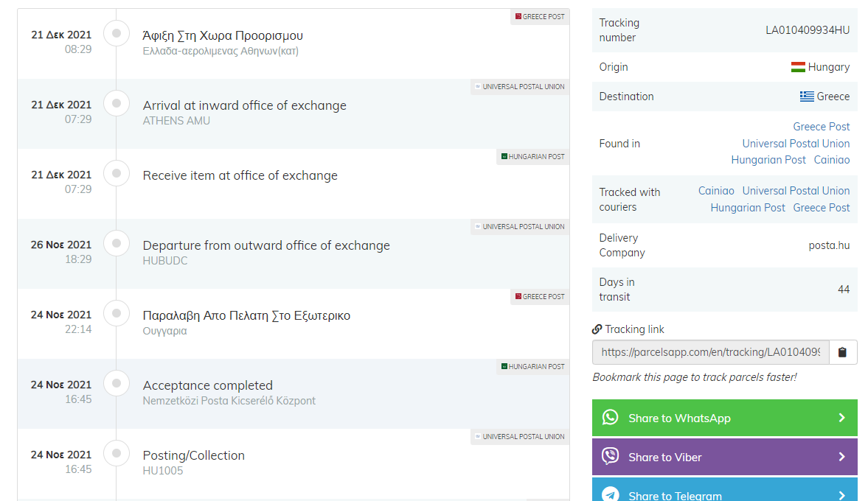Open Cainiao link in Found in
Screen dimensions: 868x501
pyautogui.click(x=831, y=160)
